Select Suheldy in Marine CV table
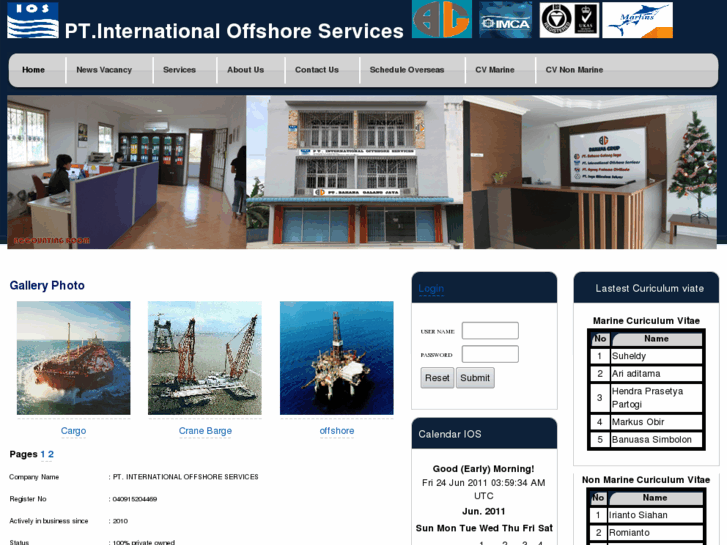The width and height of the screenshot is (727, 545). [x=629, y=356]
